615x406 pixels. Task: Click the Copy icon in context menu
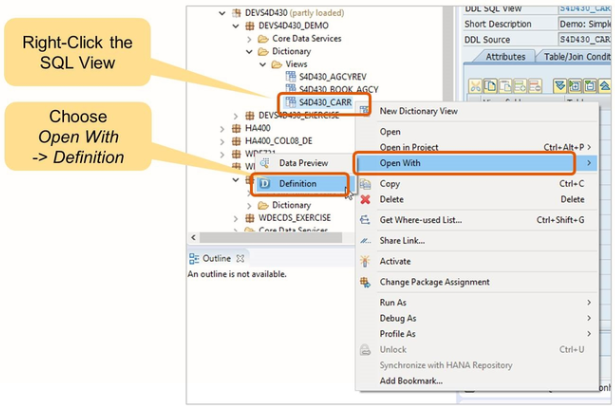(365, 184)
